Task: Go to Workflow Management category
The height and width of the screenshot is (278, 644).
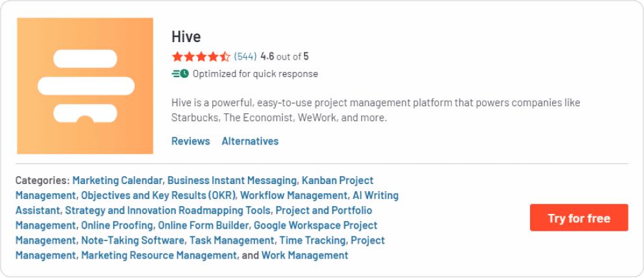Action: click(294, 195)
